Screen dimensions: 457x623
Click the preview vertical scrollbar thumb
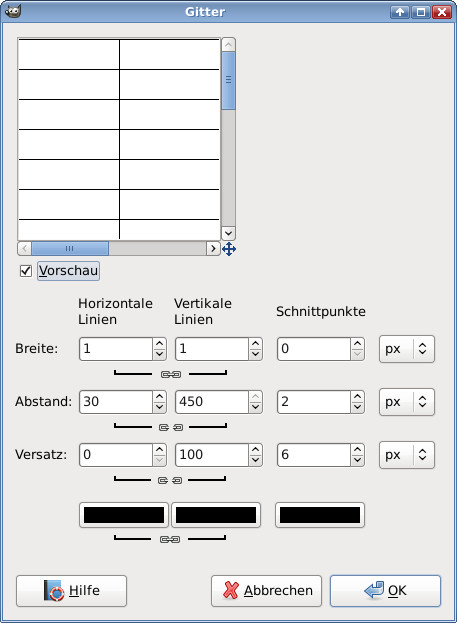tap(228, 80)
